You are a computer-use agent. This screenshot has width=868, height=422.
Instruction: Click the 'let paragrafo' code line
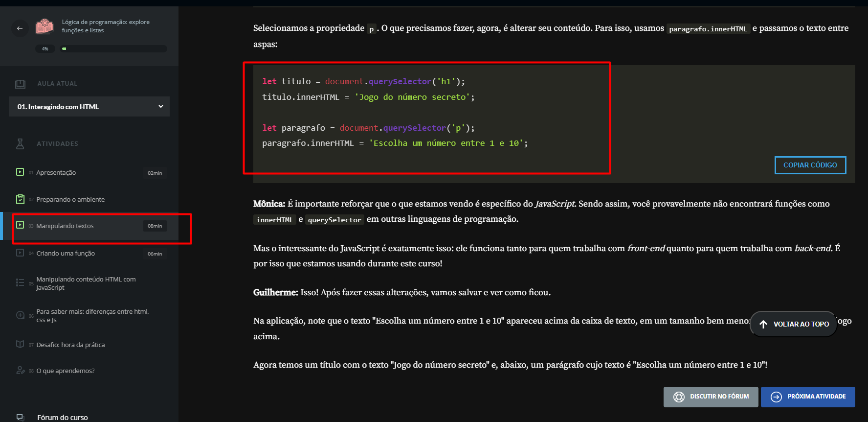click(x=368, y=128)
